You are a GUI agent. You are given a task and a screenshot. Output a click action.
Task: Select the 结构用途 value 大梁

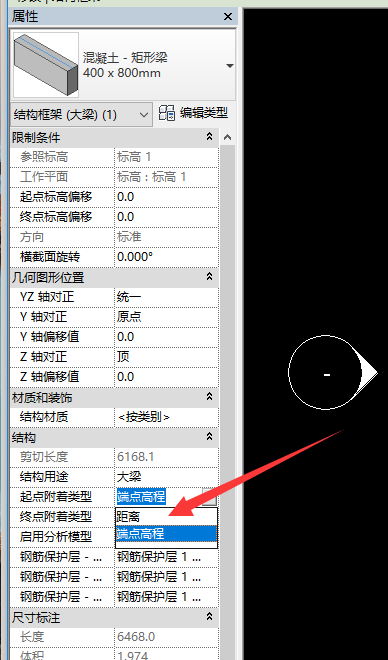coord(166,477)
